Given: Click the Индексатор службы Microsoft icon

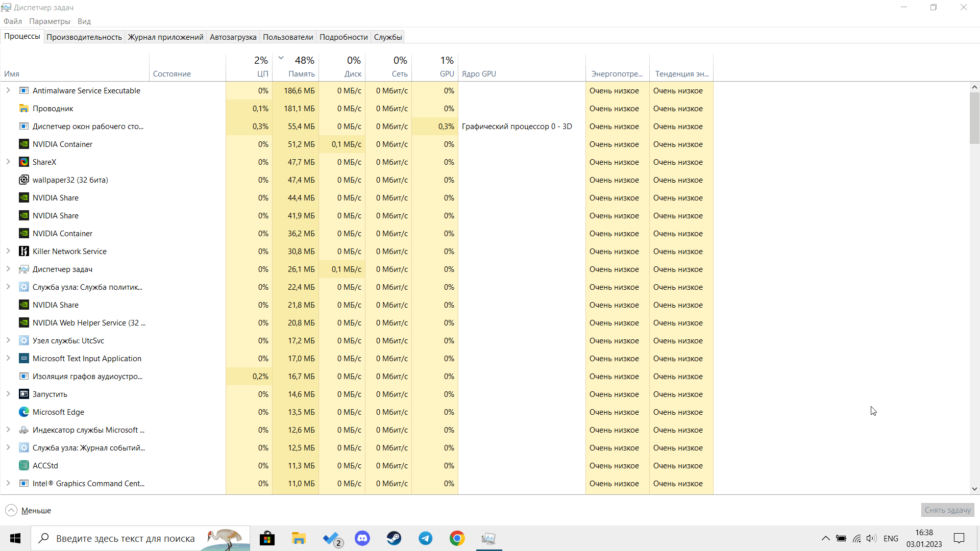Looking at the screenshot, I should point(24,430).
